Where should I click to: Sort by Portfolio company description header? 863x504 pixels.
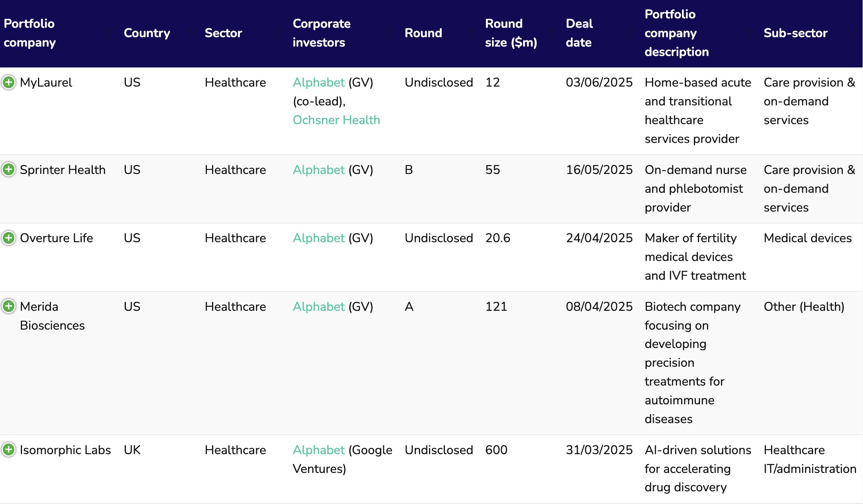676,33
